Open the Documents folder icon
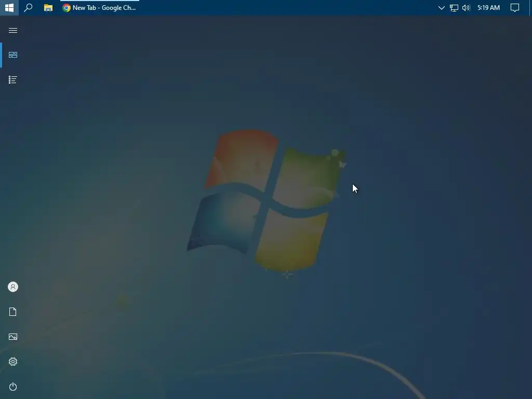The height and width of the screenshot is (399, 532). coord(13,312)
